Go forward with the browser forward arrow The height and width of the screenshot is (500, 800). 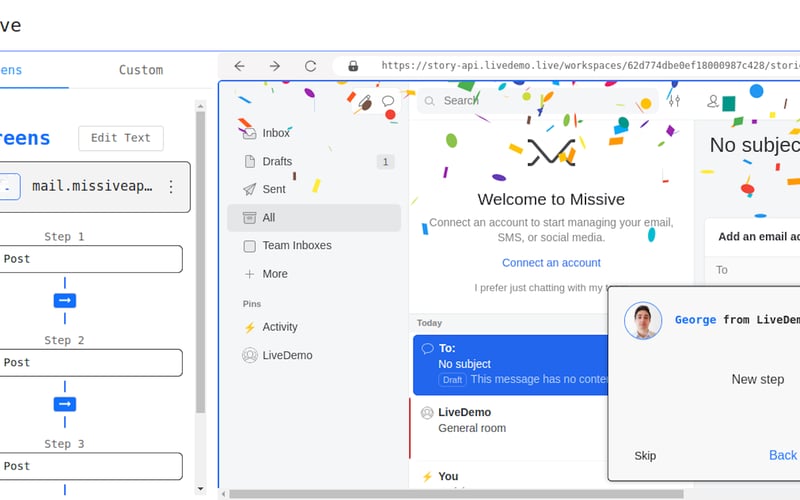(x=274, y=66)
